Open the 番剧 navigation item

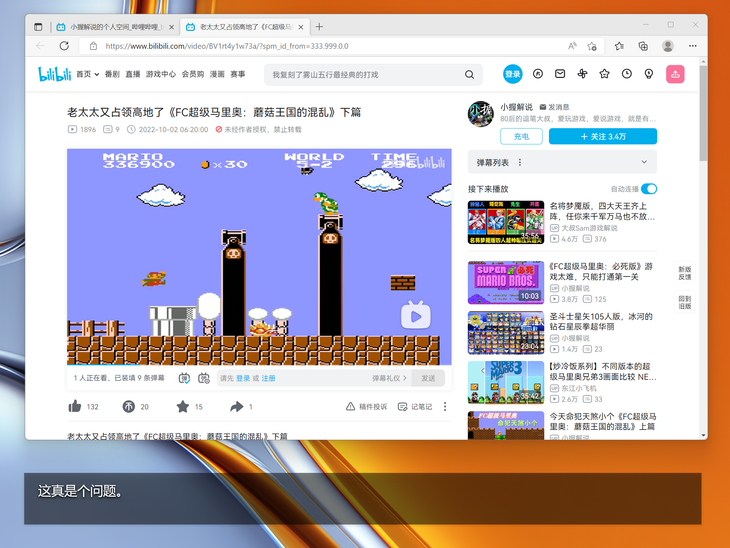pyautogui.click(x=112, y=74)
